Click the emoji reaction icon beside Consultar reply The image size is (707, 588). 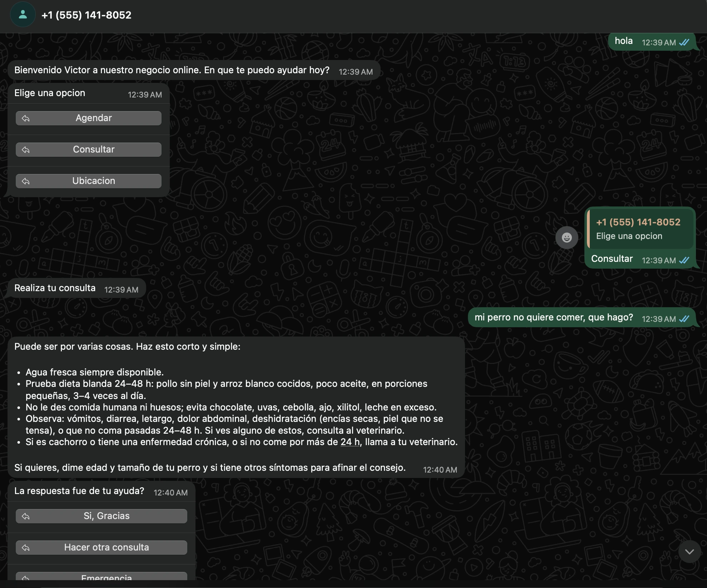click(567, 237)
